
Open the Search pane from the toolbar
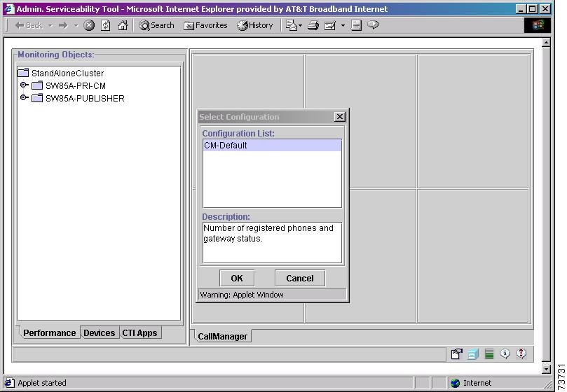coord(156,25)
